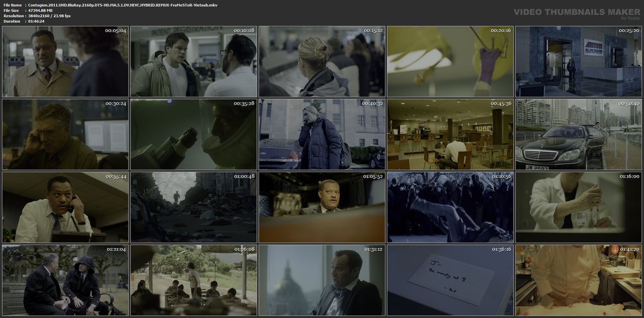
Task: Click the lab coat thumbnail at 01:16:00
Action: 579,207
